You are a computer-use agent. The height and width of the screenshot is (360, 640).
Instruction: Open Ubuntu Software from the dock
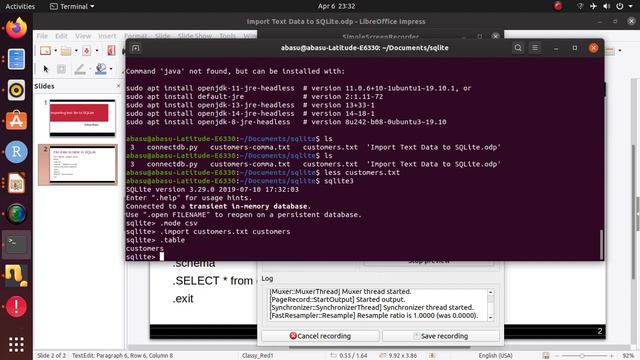tap(16, 121)
